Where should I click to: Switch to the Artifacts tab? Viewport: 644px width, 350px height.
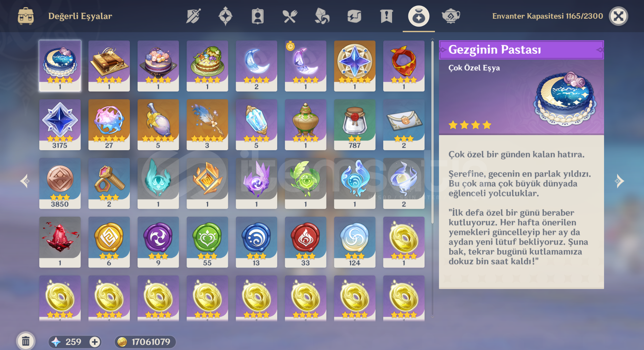[226, 16]
